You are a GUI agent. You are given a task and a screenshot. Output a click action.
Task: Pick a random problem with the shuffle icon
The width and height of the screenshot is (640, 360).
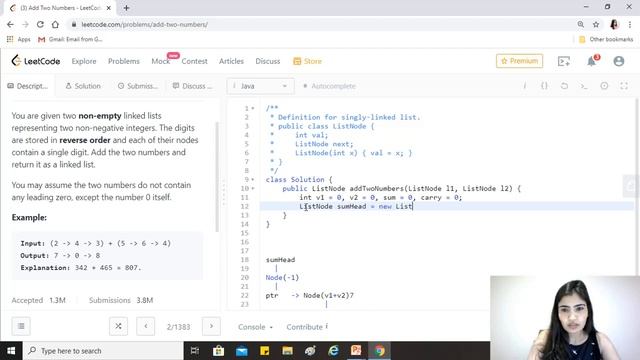118,326
